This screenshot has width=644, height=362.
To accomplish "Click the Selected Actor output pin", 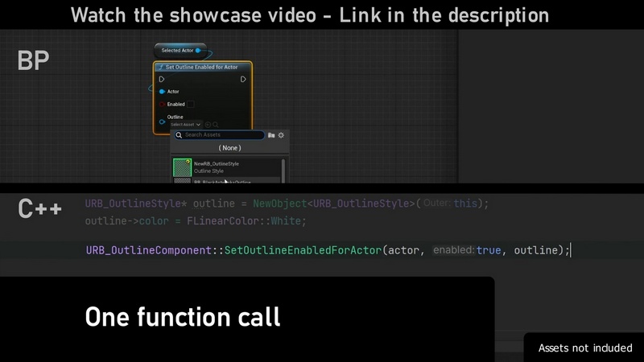I will (x=198, y=51).
